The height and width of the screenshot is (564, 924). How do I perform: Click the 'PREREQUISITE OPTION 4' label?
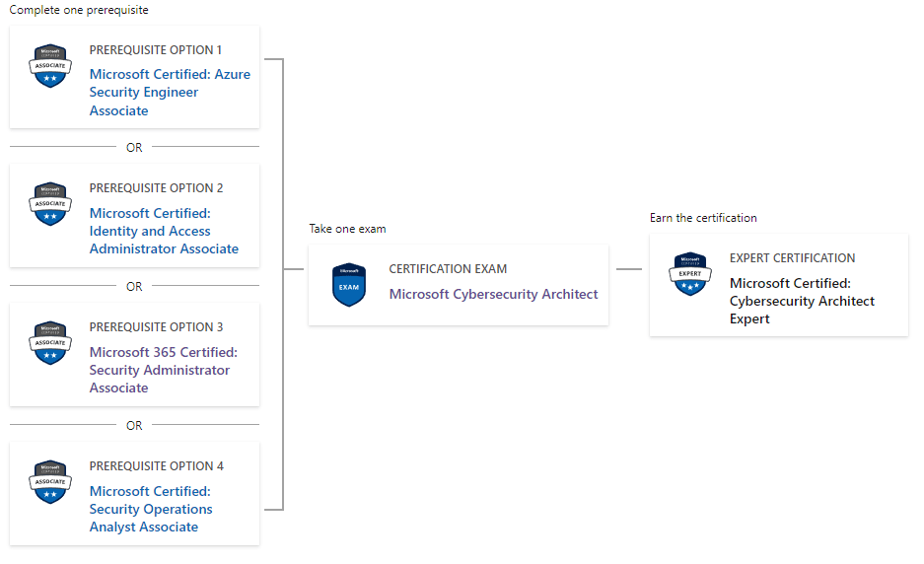click(x=156, y=465)
